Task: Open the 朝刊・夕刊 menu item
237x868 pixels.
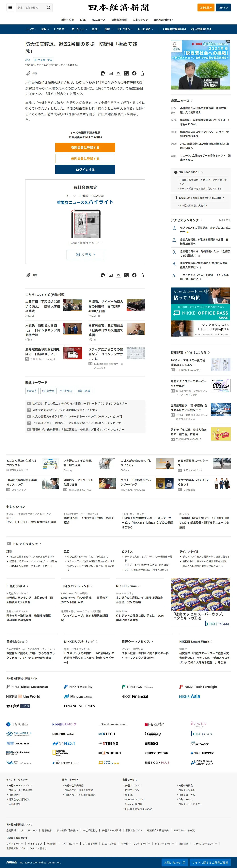Action: 68,20
